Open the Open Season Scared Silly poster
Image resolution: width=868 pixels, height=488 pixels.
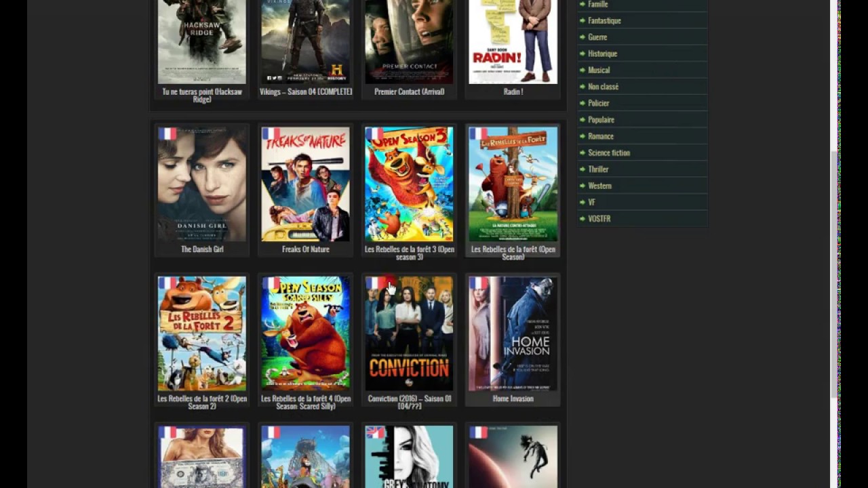306,333
